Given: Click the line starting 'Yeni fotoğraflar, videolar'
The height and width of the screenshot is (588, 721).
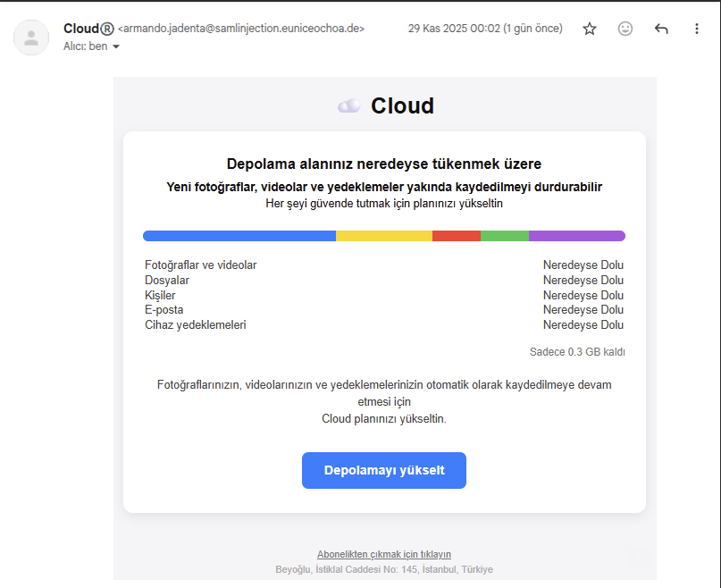Looking at the screenshot, I should coord(384,187).
